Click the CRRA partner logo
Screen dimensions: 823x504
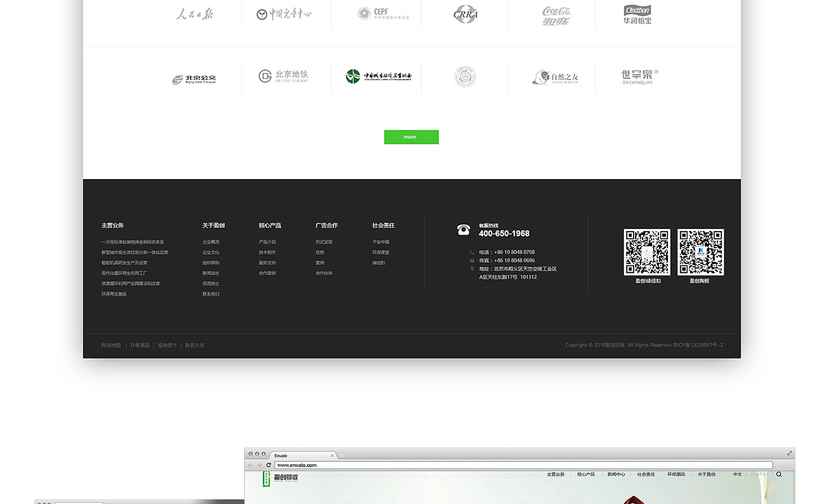[x=466, y=14]
